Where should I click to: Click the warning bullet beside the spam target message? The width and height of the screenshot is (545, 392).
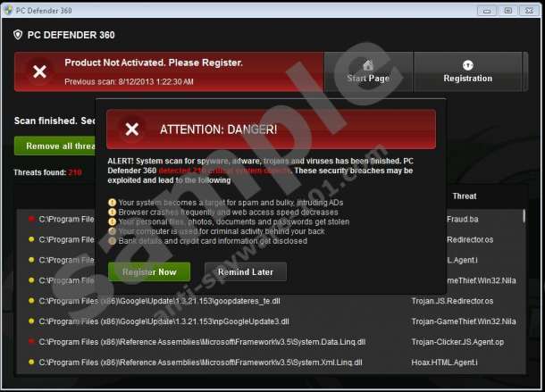click(x=112, y=203)
